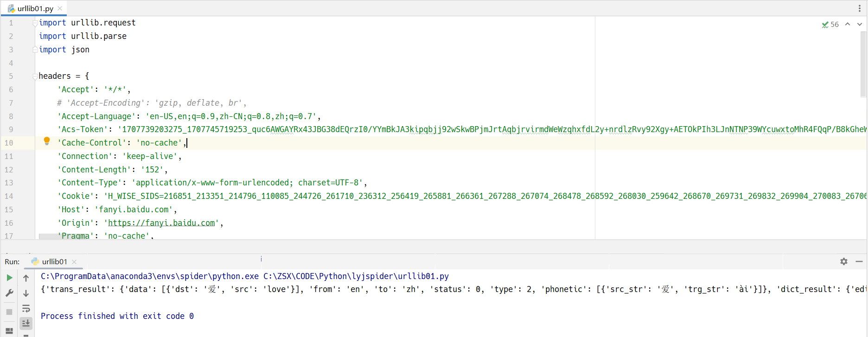The image size is (868, 337).
Task: Show intention actions lightbulb on line 10
Action: (x=47, y=141)
